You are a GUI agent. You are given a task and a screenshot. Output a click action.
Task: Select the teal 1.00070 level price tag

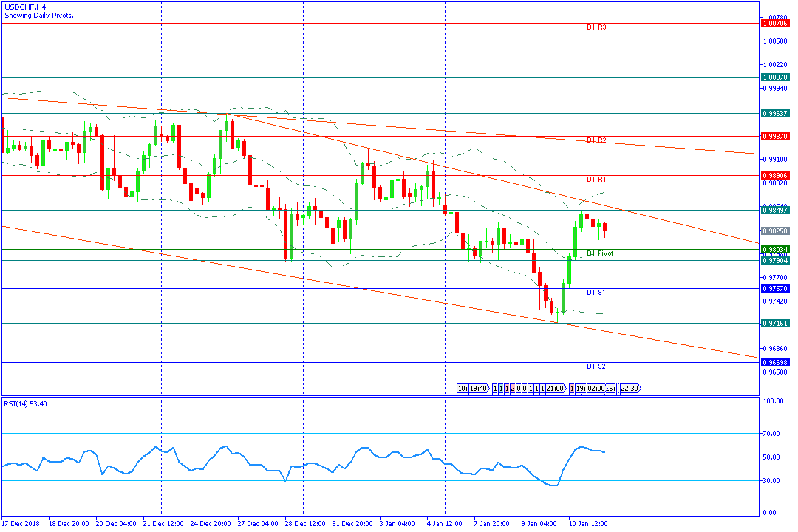pyautogui.click(x=775, y=77)
